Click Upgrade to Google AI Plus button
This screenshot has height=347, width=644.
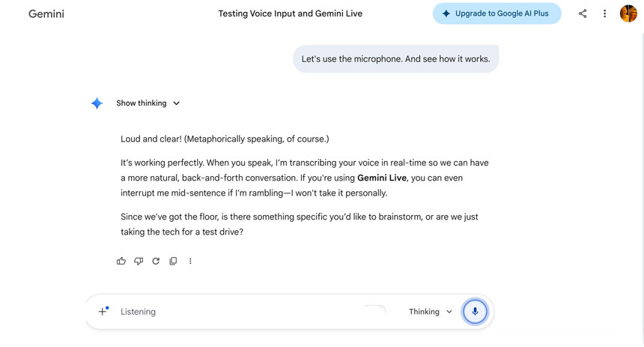[496, 13]
